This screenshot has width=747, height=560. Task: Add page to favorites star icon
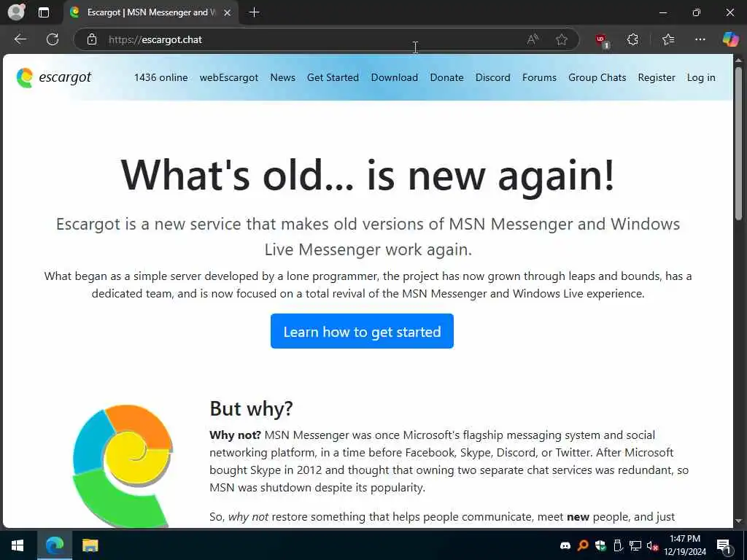point(562,39)
